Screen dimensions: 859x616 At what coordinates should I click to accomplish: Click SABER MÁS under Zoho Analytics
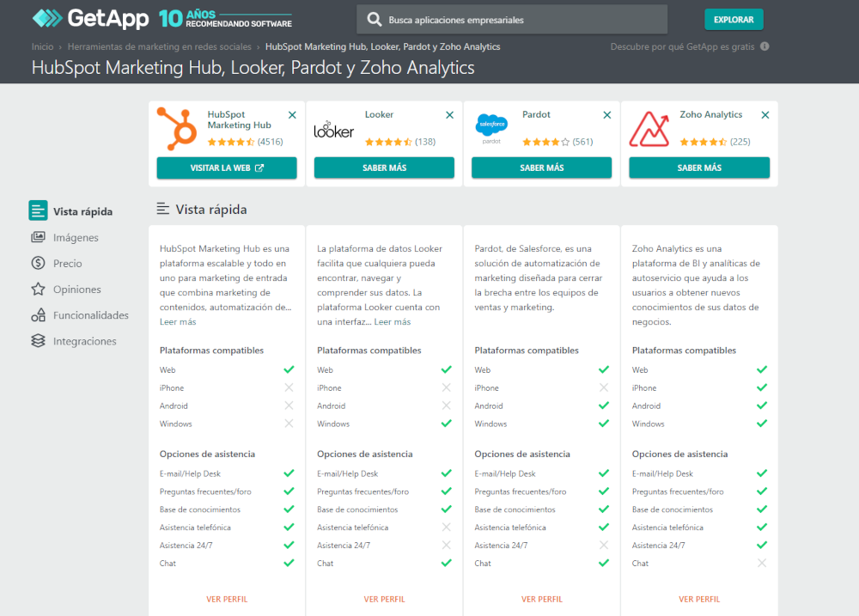699,168
